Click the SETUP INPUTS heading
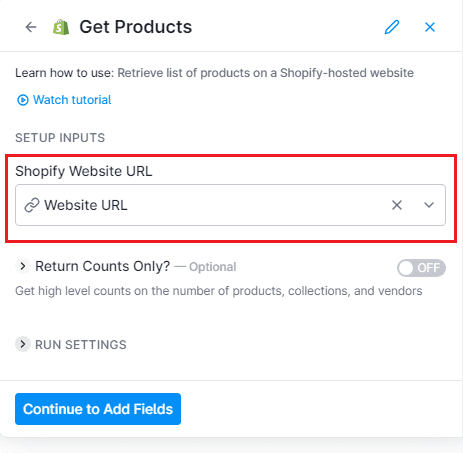Screen dimensions: 463x453 [60, 138]
